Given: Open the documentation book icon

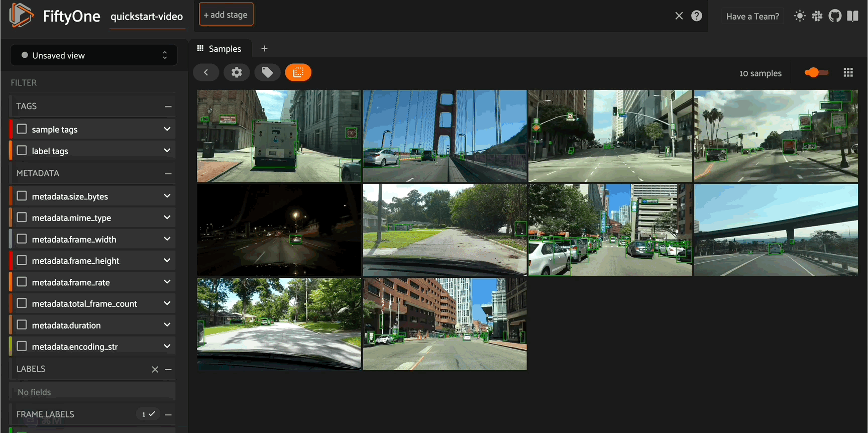Looking at the screenshot, I should 852,16.
